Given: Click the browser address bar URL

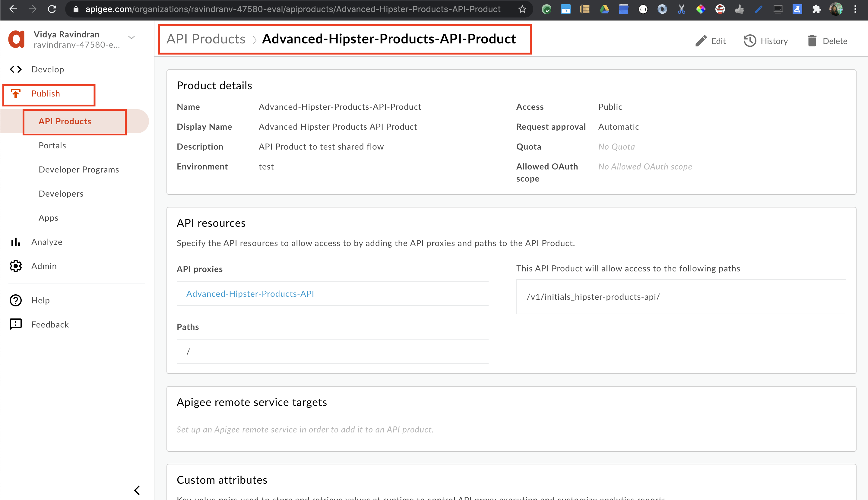Looking at the screenshot, I should 293,9.
